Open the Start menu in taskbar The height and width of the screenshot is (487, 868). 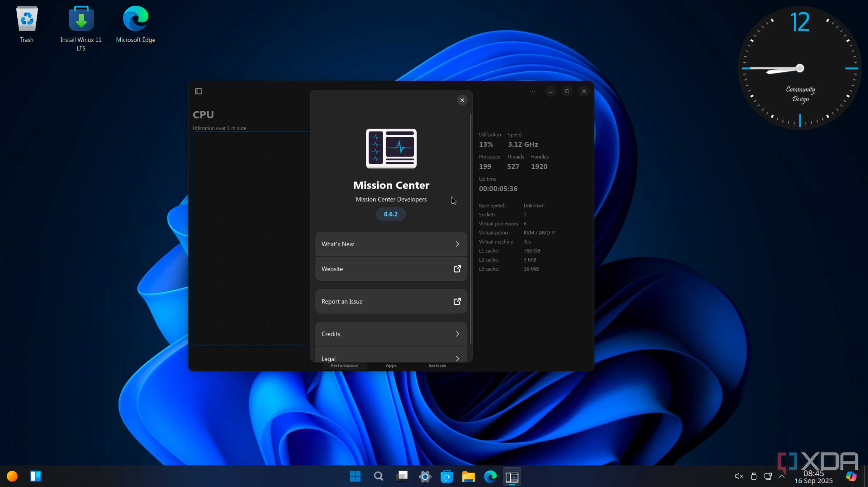(x=355, y=476)
